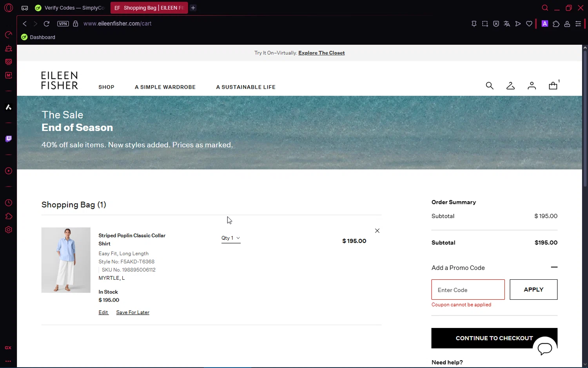Open the Pinboards pin icon
Screen dimensions: 588x368
pos(474,24)
